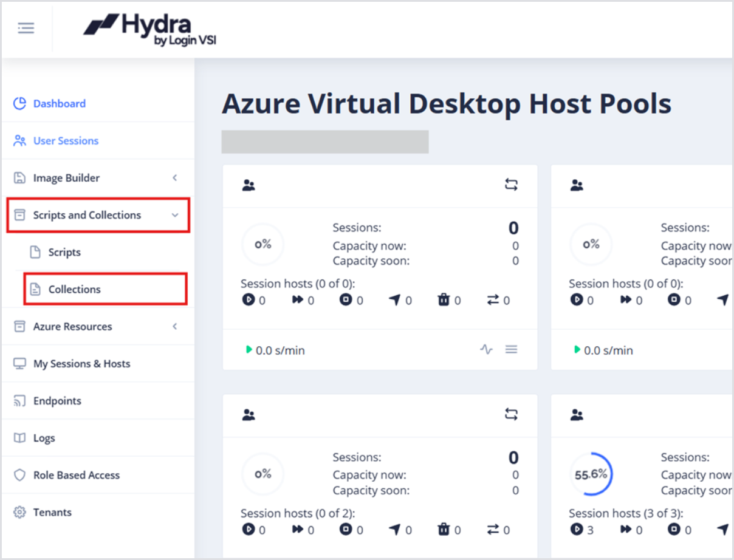Go to User Sessions
The height and width of the screenshot is (560, 734).
coord(66,140)
